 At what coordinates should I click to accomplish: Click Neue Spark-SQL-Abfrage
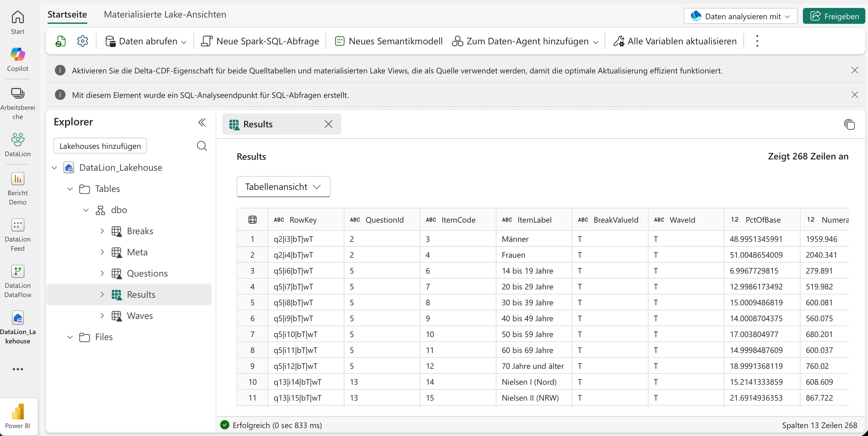click(260, 41)
